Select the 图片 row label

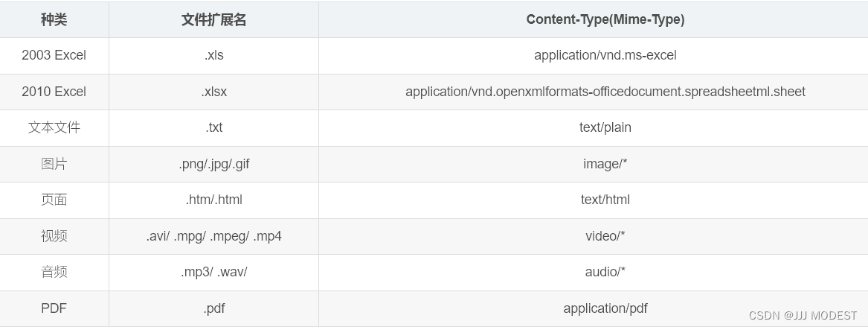click(x=54, y=164)
